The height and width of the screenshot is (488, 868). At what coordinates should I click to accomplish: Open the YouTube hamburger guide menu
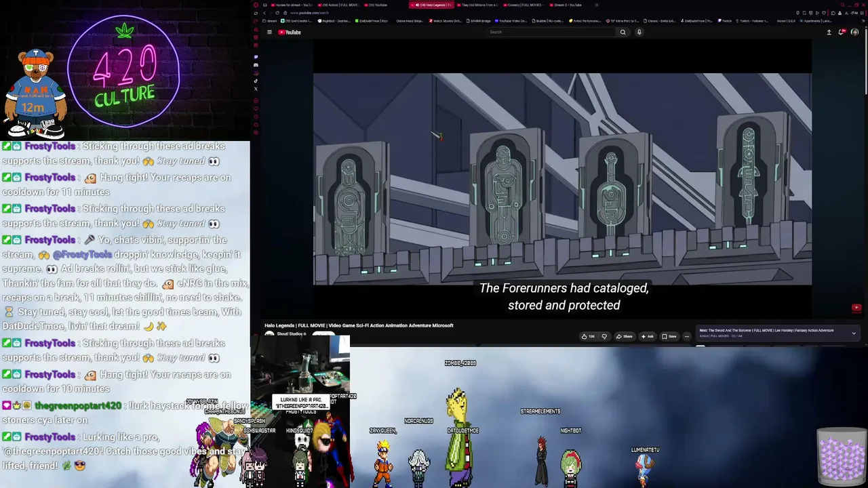(269, 32)
